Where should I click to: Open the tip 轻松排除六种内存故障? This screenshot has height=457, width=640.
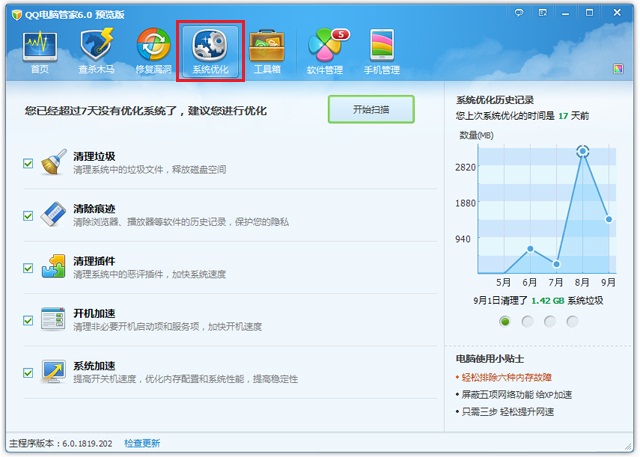click(507, 377)
